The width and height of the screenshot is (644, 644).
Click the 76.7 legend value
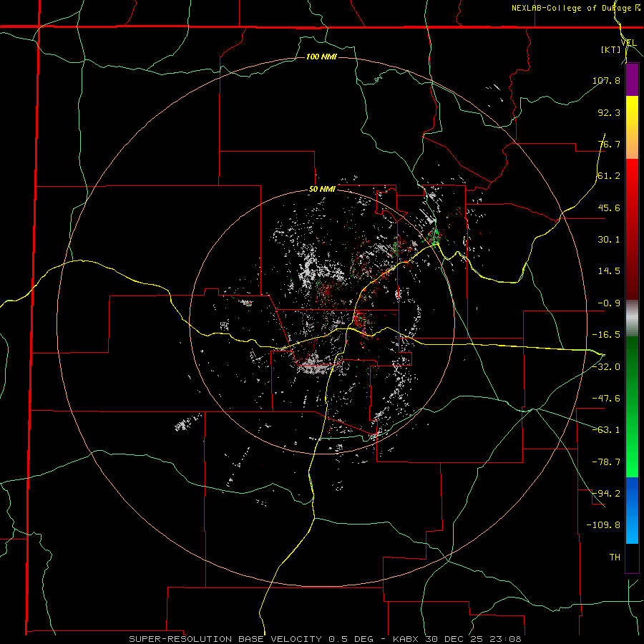609,144
